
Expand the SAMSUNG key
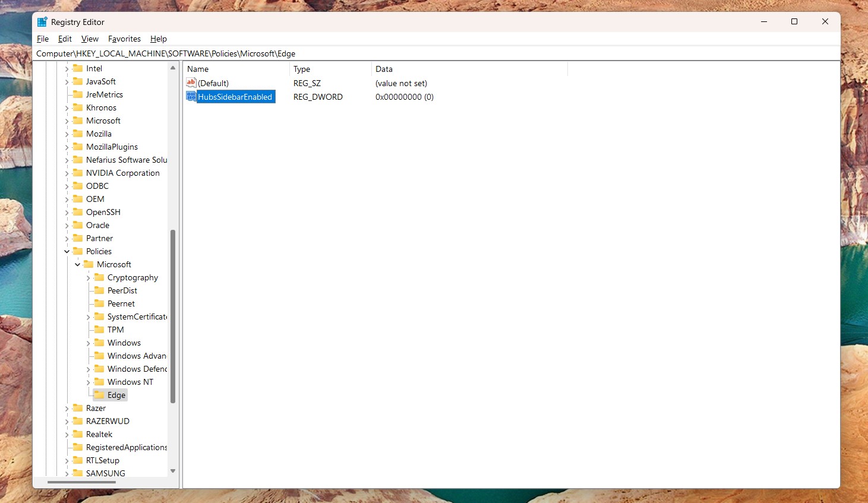coord(67,473)
